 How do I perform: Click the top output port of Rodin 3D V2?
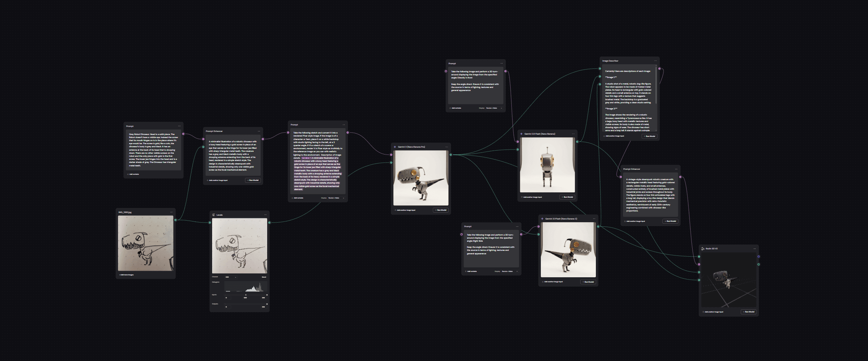[759, 257]
